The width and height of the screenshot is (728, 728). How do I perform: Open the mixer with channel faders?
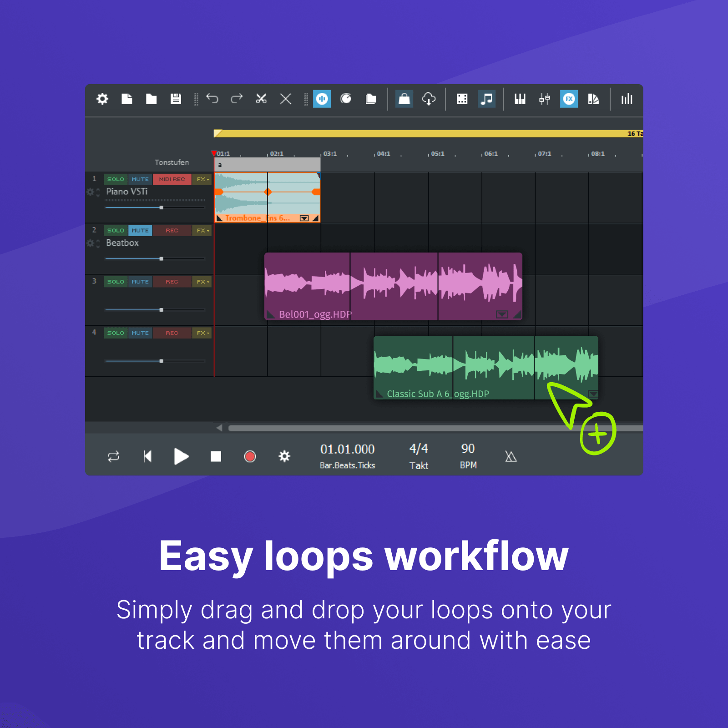tap(544, 99)
